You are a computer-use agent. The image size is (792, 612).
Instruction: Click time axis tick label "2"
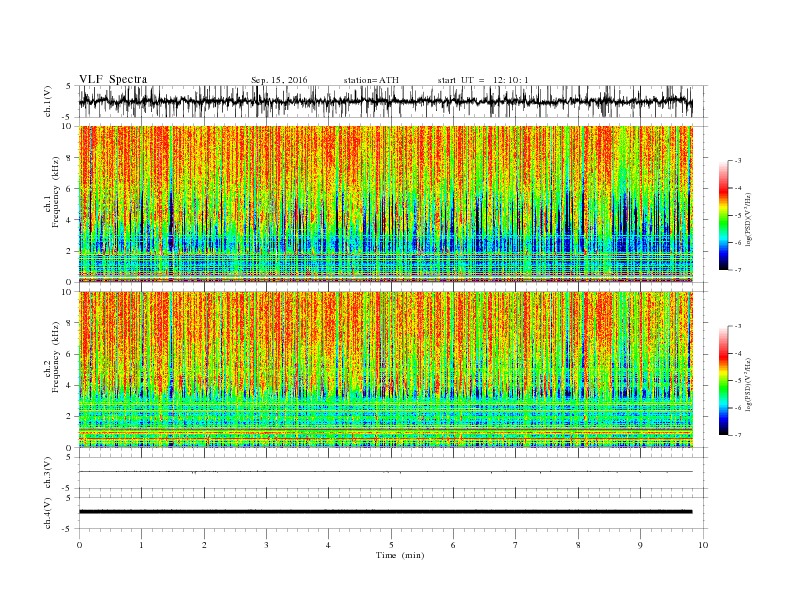204,545
